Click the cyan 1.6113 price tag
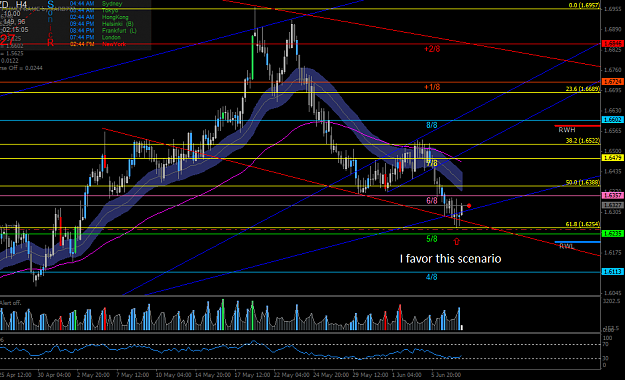The image size is (625, 380). coord(613,272)
